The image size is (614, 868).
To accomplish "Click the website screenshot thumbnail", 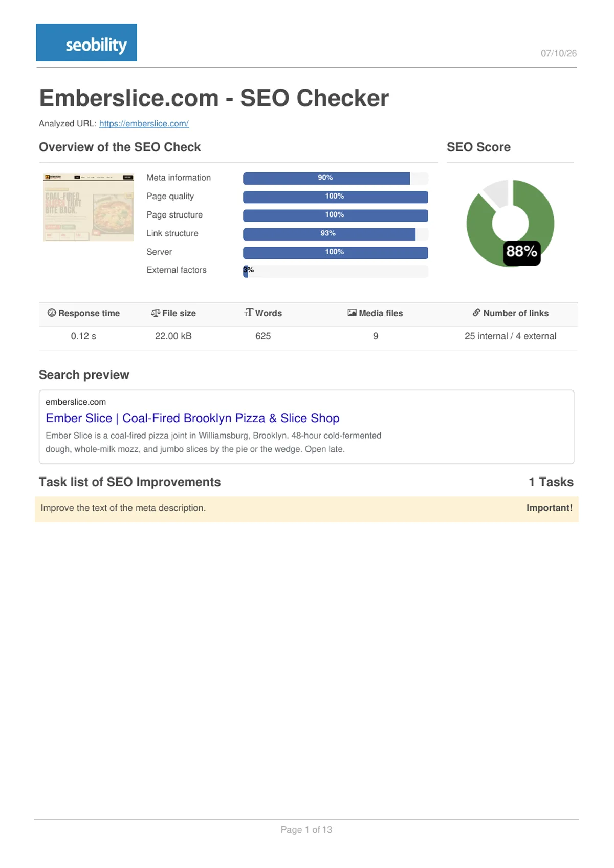I will (x=89, y=207).
